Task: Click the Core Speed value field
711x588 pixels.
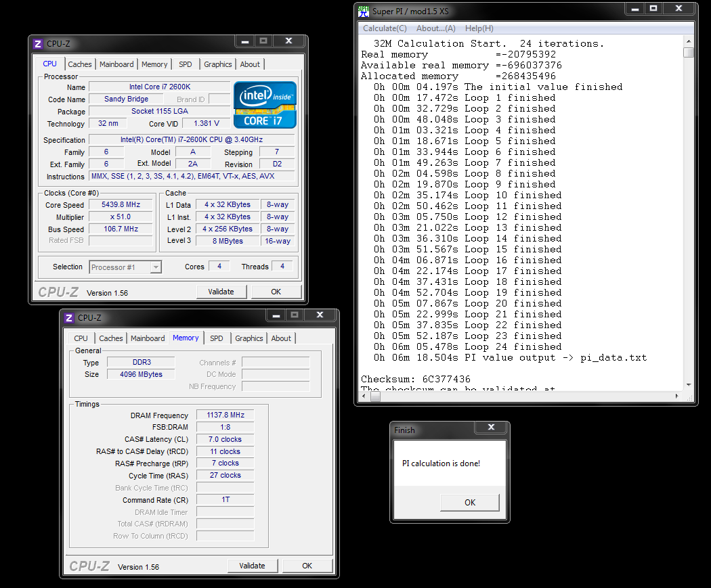Action: [121, 205]
